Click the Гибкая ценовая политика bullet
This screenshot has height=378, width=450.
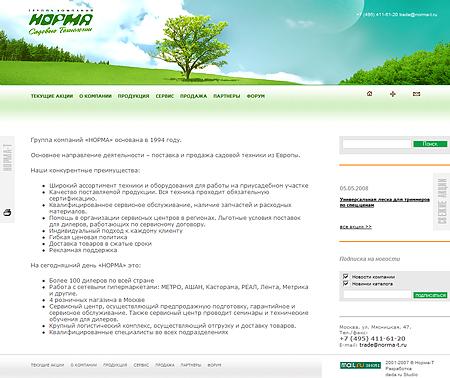click(x=88, y=237)
